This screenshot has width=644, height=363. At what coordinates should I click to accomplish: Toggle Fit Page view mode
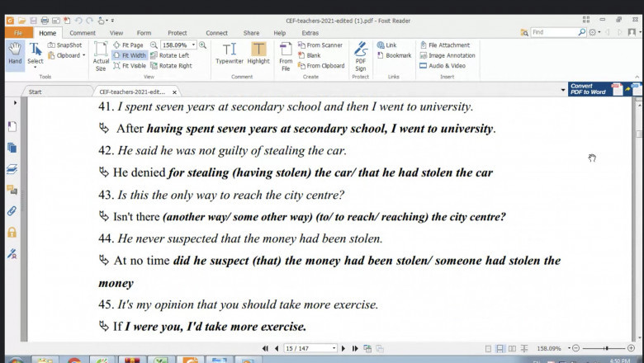click(128, 45)
